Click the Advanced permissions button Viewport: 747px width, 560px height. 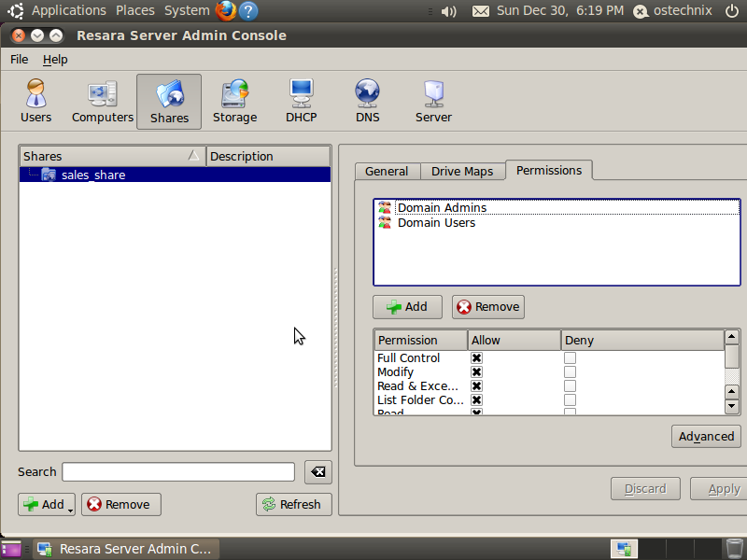706,436
